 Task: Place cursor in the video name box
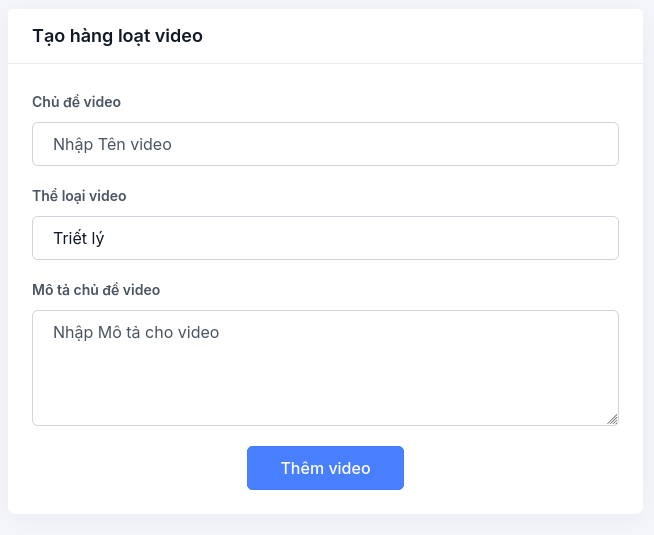tap(325, 144)
